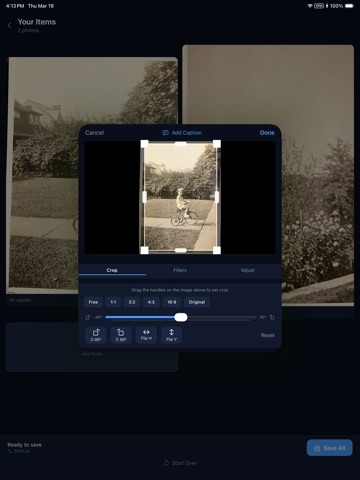Tap Done to confirm edits
Screen dimensions: 360x480
267,133
